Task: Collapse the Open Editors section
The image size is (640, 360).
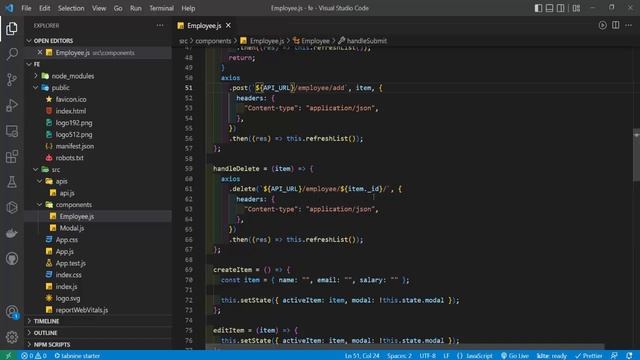Action: 98,41
